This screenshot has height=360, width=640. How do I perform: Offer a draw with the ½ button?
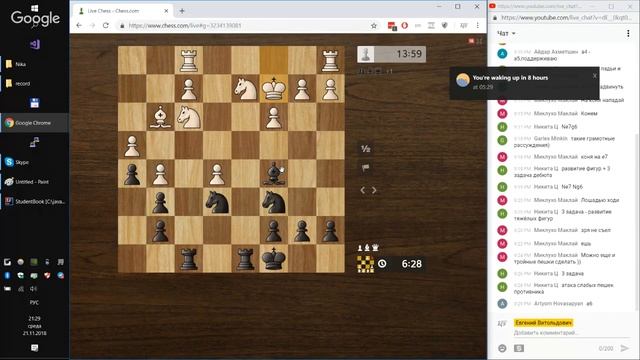pos(366,149)
